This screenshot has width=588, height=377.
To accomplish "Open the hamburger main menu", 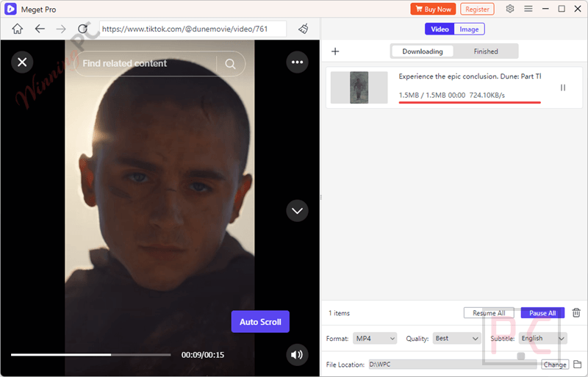I will (x=528, y=9).
